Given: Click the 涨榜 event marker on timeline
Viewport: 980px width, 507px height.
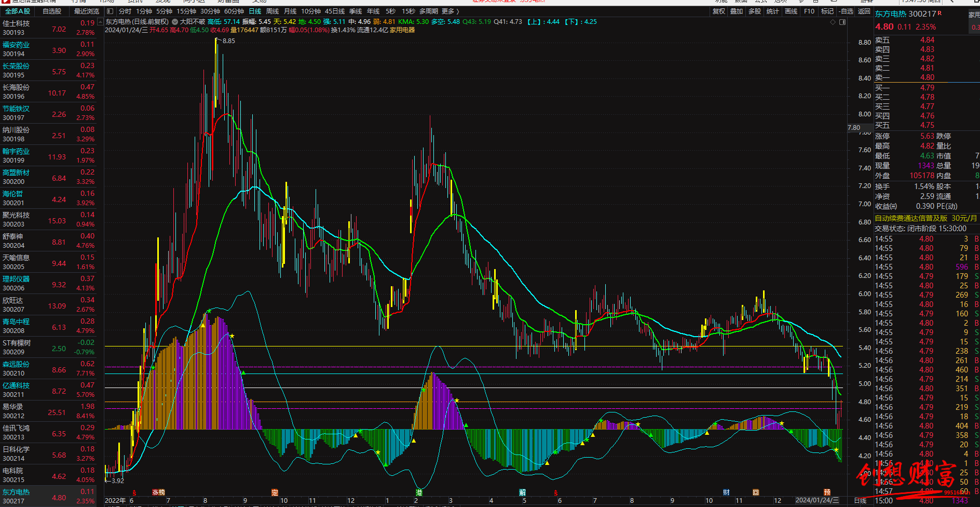Looking at the screenshot, I should (158, 492).
